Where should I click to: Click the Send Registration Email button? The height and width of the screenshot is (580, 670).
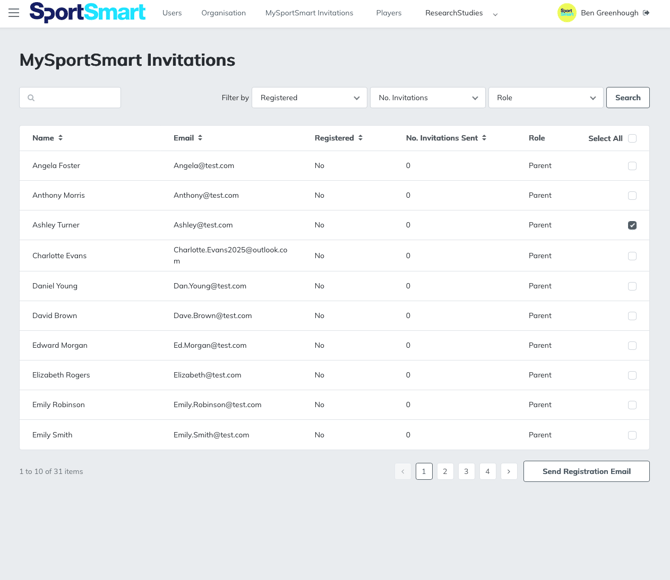(x=586, y=471)
